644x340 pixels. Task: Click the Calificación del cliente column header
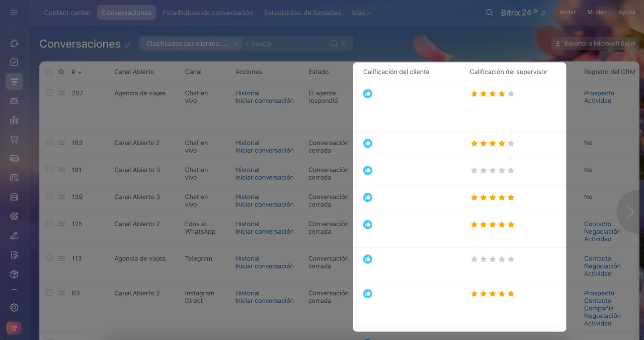(x=396, y=72)
